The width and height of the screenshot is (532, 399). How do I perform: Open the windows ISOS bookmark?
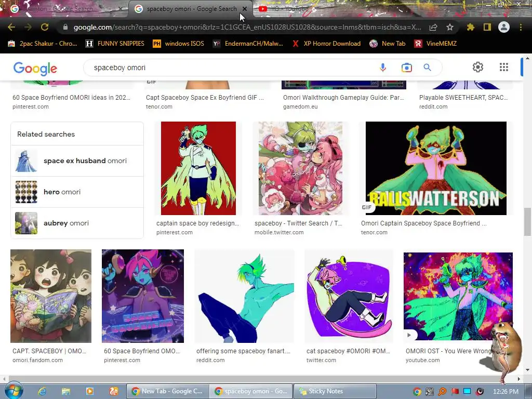coord(179,44)
